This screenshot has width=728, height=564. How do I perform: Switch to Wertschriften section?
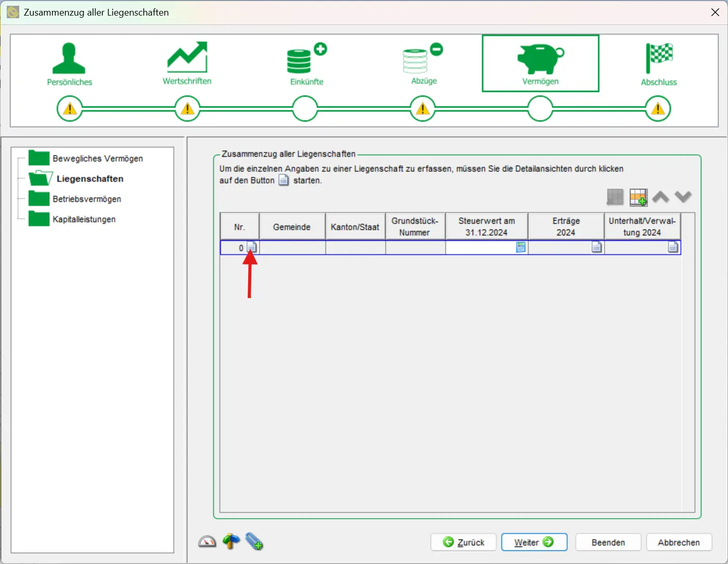[187, 64]
